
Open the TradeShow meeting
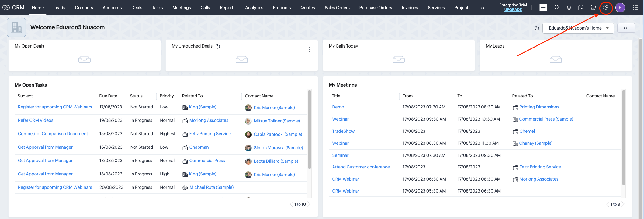343,131
